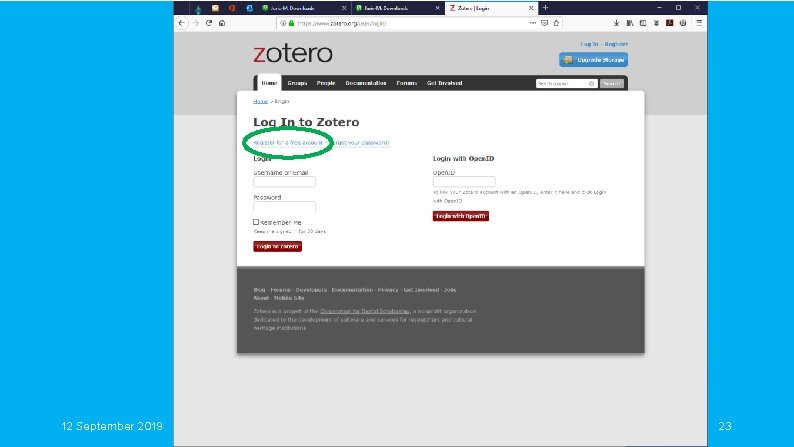Open the Developers footer link
Viewport: 794px width, 447px height.
click(311, 290)
